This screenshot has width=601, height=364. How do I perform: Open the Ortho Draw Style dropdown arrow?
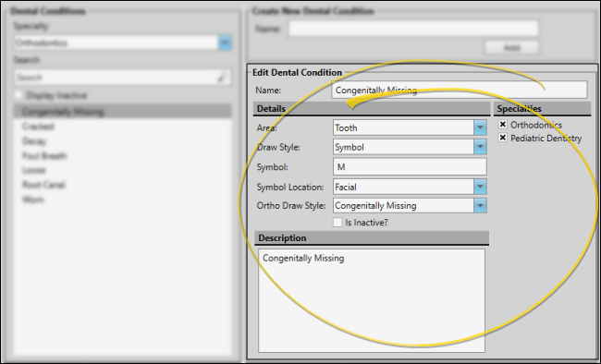(x=480, y=205)
